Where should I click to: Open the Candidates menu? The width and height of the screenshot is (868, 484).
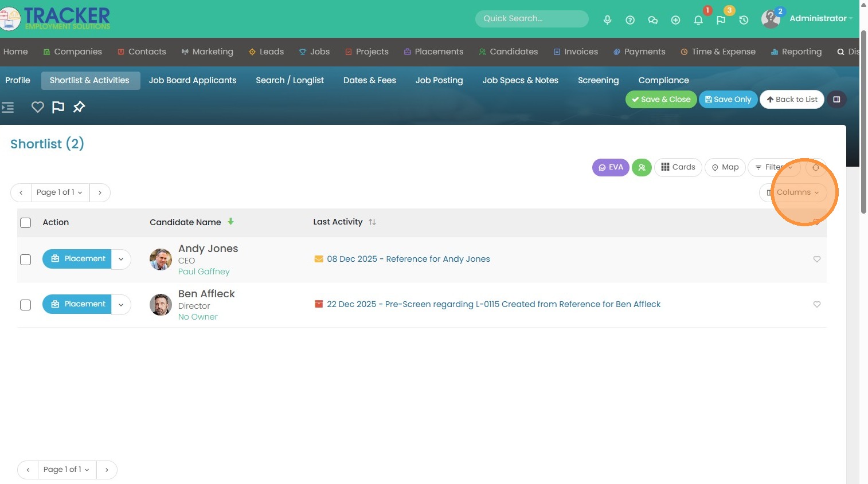coord(508,52)
